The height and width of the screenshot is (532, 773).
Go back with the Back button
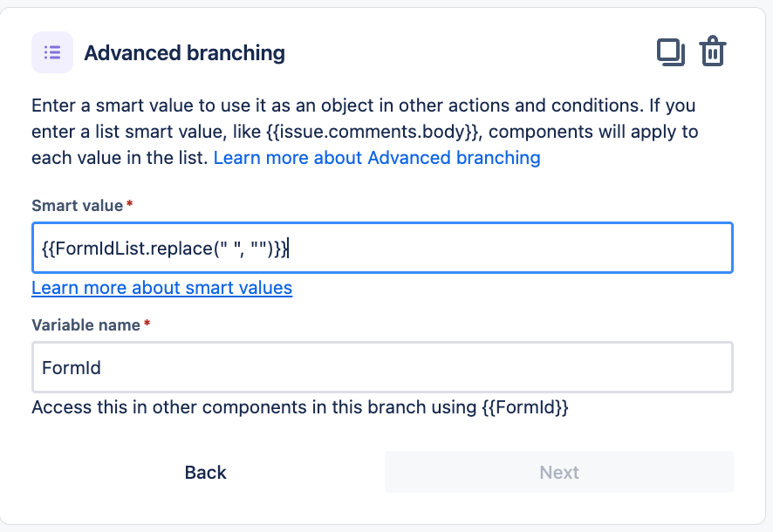pyautogui.click(x=206, y=472)
